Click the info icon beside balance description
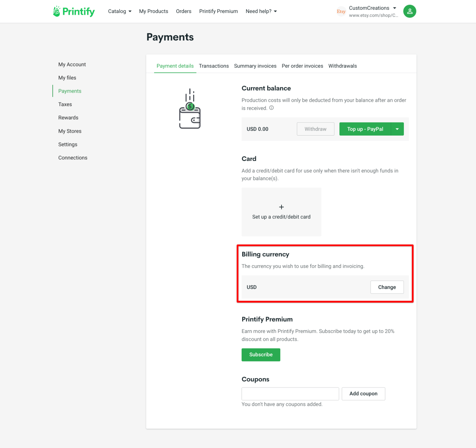 [271, 108]
